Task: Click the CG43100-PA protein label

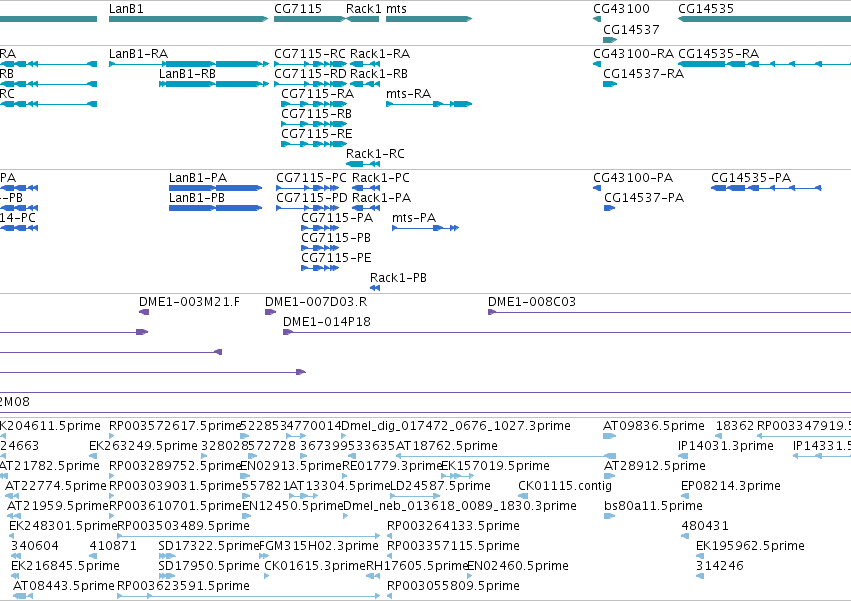Action: click(633, 178)
